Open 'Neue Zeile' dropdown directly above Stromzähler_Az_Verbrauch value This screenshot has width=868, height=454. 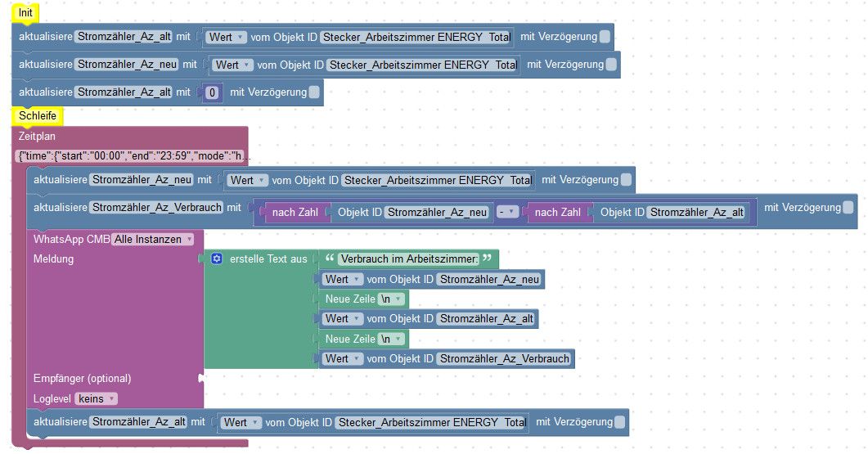click(x=391, y=339)
